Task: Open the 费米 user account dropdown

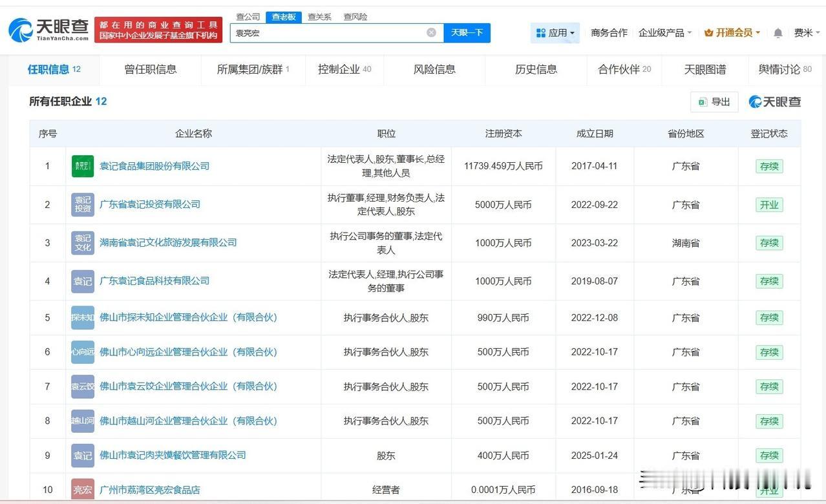Action: (x=806, y=33)
